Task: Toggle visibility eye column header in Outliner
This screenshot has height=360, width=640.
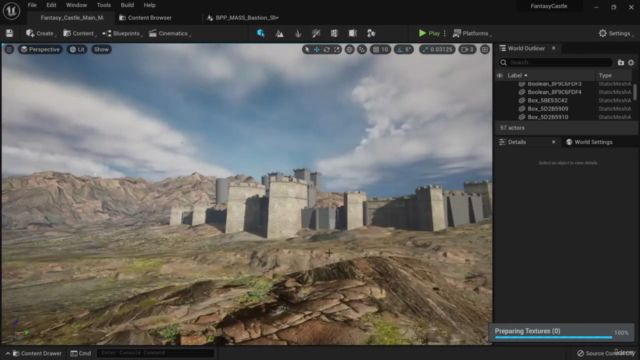Action: 500,76
